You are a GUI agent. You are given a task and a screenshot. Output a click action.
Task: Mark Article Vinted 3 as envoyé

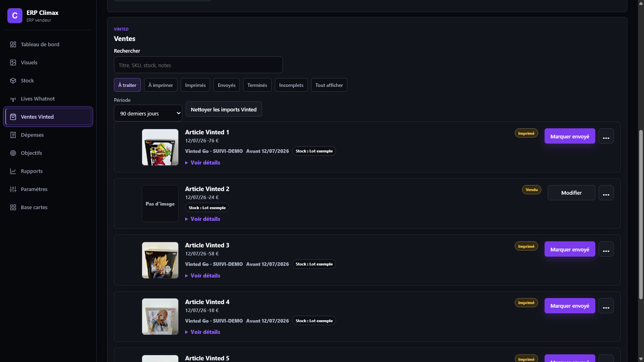pos(570,249)
